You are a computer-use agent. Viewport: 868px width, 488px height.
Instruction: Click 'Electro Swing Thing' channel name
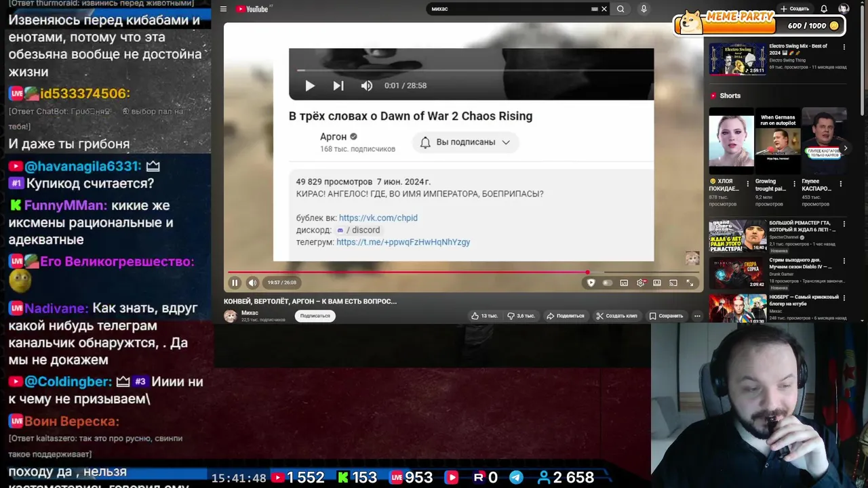(x=787, y=60)
